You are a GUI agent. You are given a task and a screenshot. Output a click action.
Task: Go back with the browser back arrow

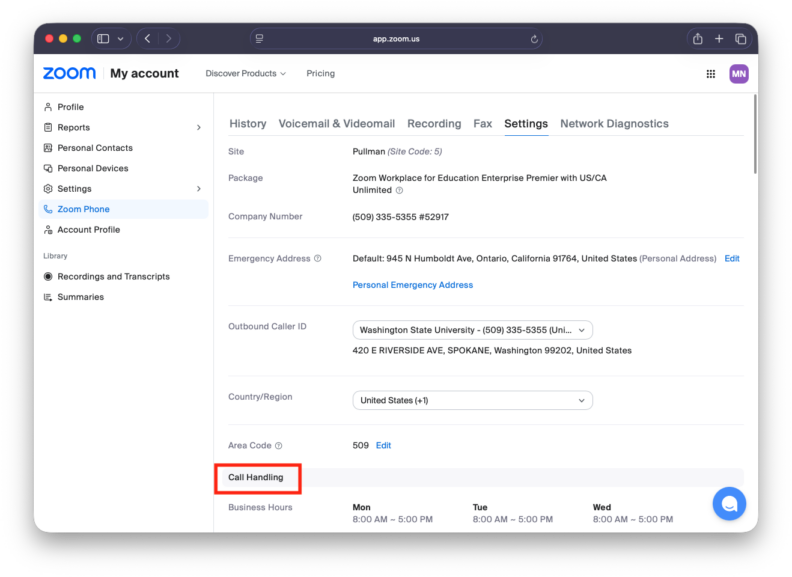147,38
